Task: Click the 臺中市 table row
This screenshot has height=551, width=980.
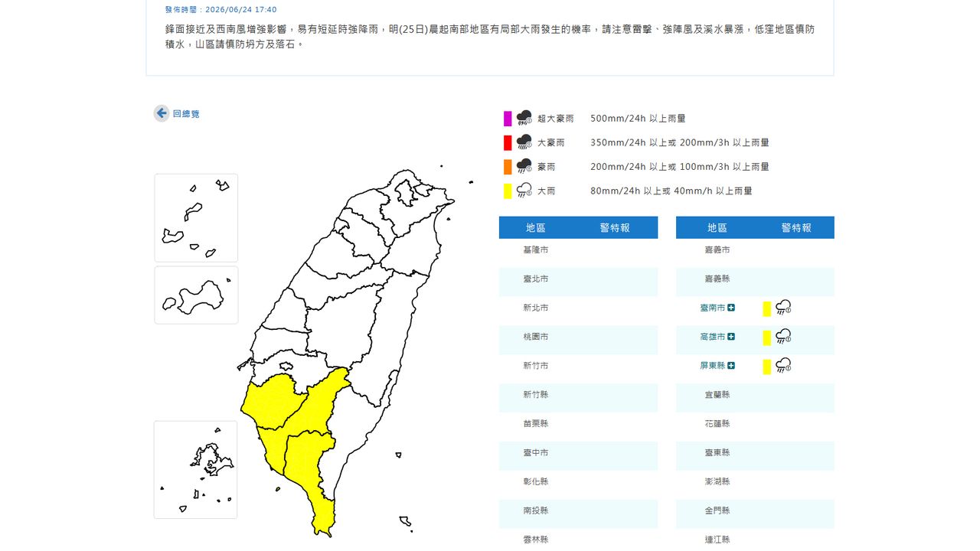Action: click(x=578, y=456)
